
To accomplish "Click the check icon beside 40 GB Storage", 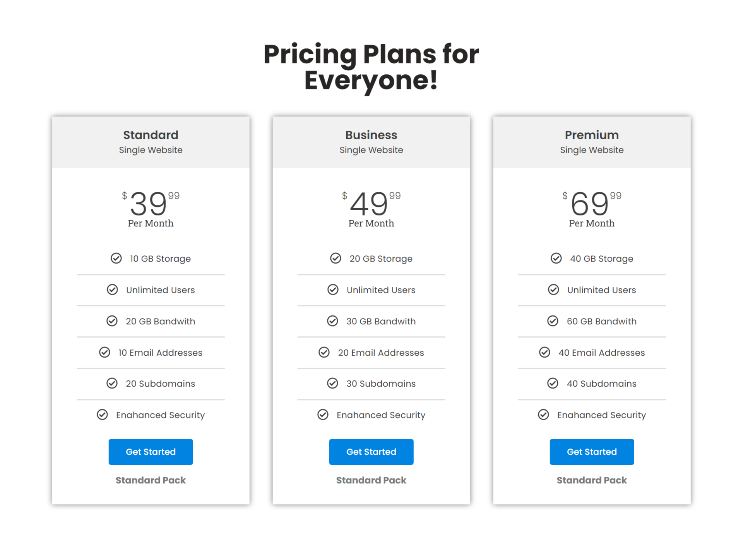I will point(556,258).
